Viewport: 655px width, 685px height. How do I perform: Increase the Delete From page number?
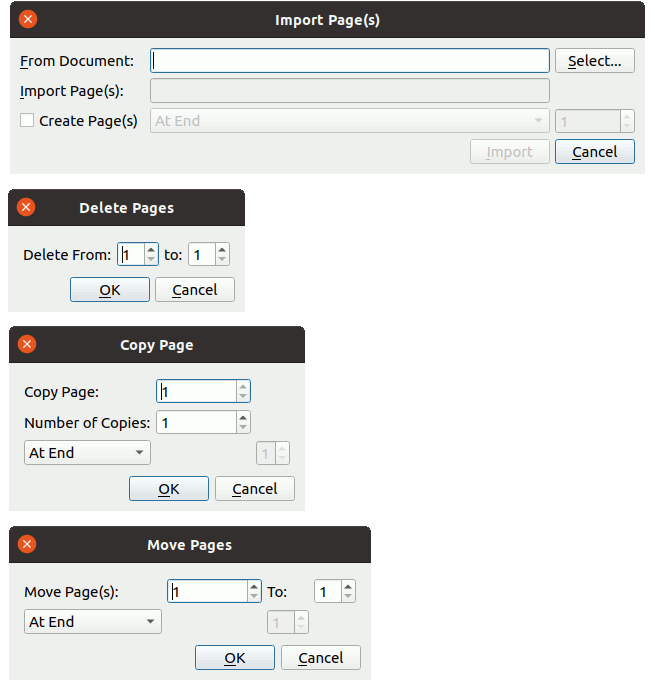151,250
